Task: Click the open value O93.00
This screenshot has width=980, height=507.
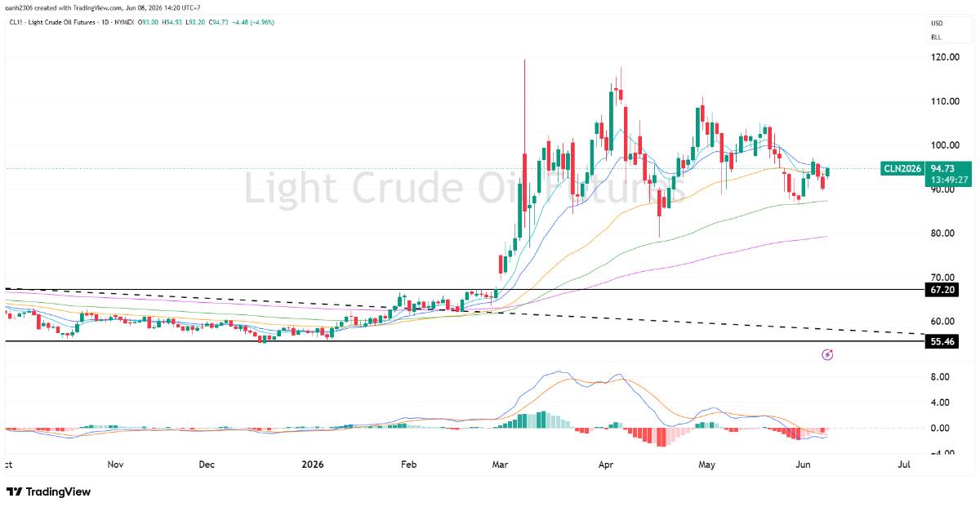Action: pyautogui.click(x=148, y=22)
